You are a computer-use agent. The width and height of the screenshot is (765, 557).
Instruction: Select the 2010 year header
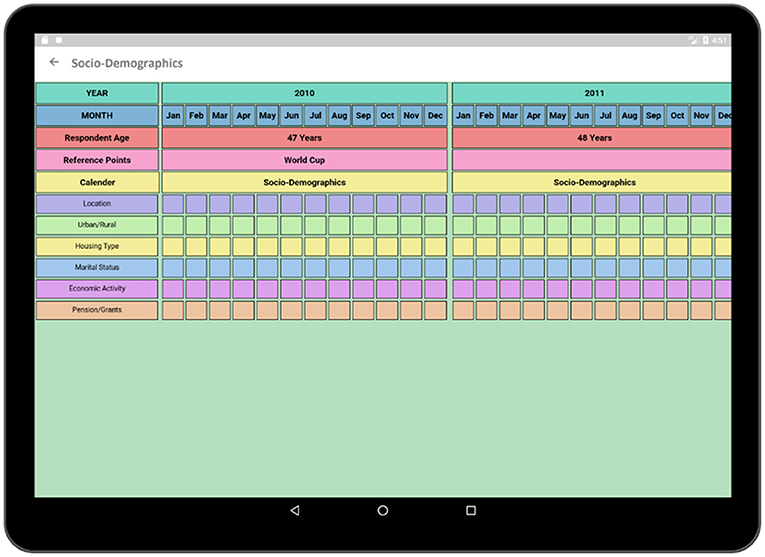tap(304, 93)
